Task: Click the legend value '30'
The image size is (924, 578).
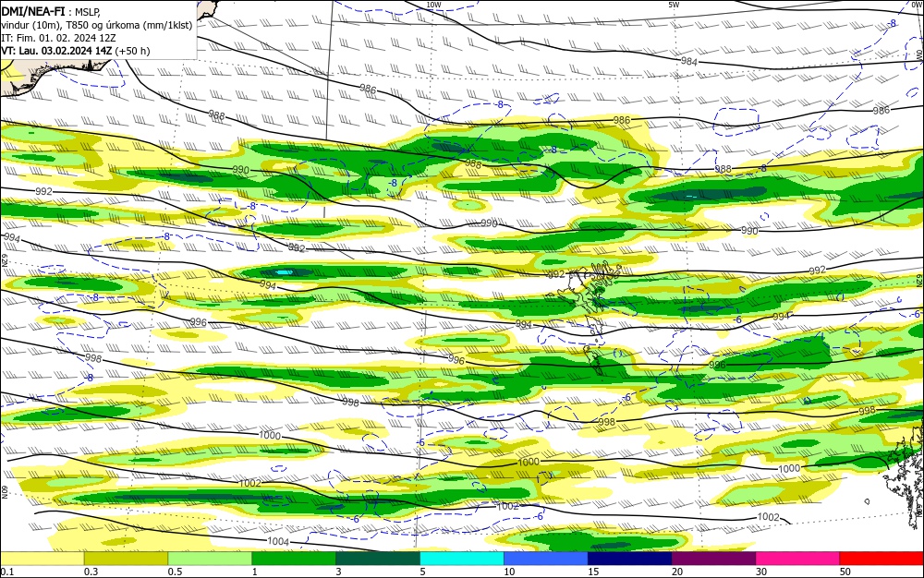Action: point(761,572)
